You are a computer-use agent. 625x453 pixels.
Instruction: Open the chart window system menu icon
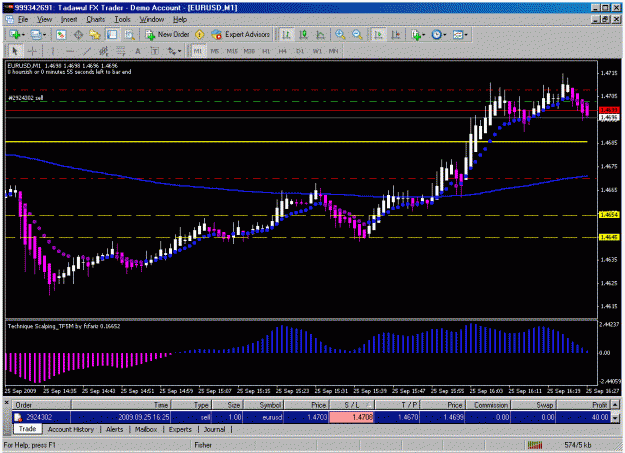[9, 20]
